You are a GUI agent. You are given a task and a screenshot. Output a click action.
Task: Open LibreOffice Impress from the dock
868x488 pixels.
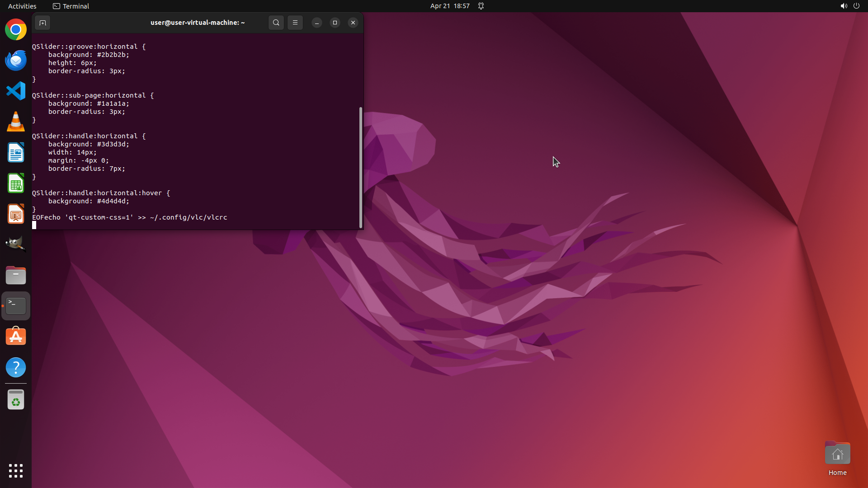click(16, 214)
